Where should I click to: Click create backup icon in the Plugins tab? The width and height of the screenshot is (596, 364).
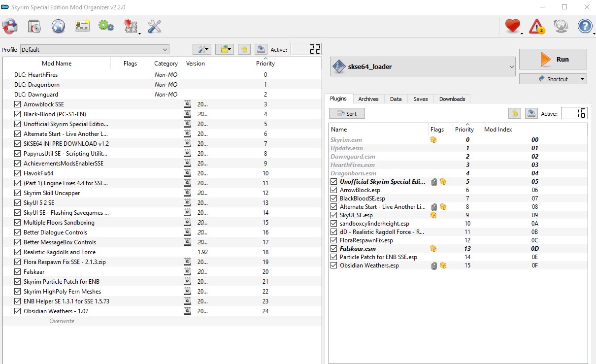(531, 113)
